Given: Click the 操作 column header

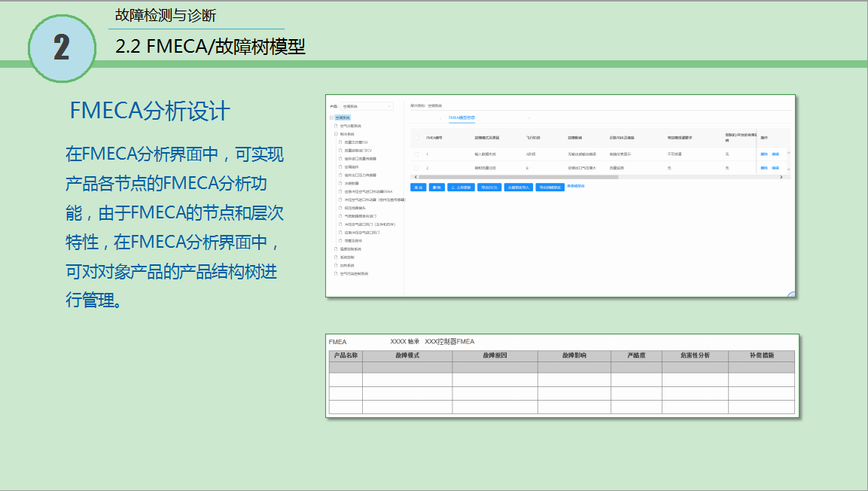Looking at the screenshot, I should pyautogui.click(x=764, y=138).
